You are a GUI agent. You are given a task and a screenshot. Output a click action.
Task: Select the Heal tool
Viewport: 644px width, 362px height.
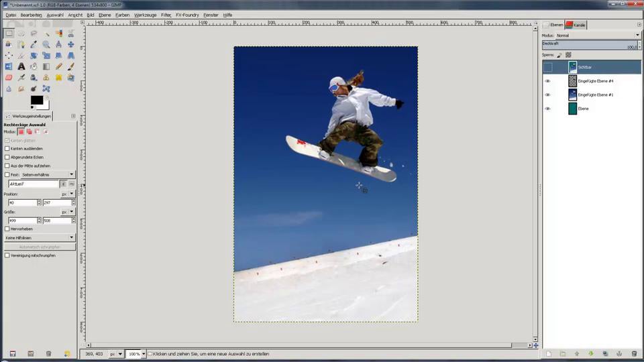click(59, 77)
